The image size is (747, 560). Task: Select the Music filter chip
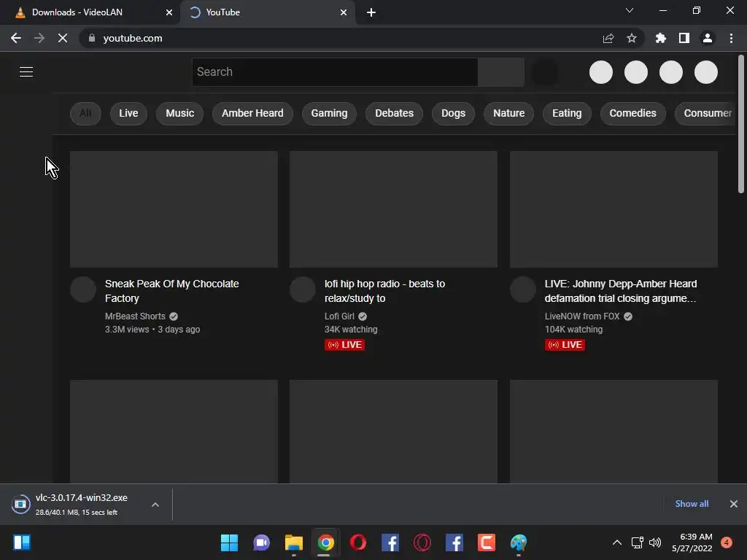180,113
